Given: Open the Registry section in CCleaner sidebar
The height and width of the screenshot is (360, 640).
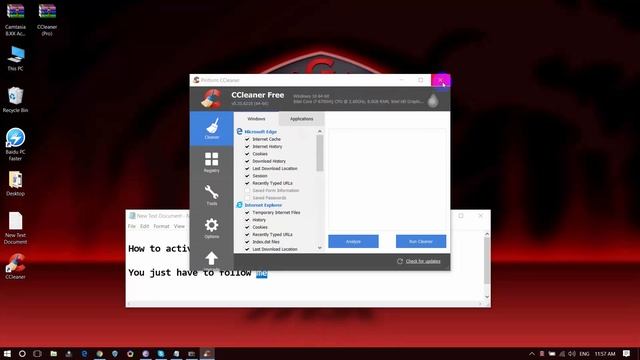Looking at the screenshot, I should point(211,162).
